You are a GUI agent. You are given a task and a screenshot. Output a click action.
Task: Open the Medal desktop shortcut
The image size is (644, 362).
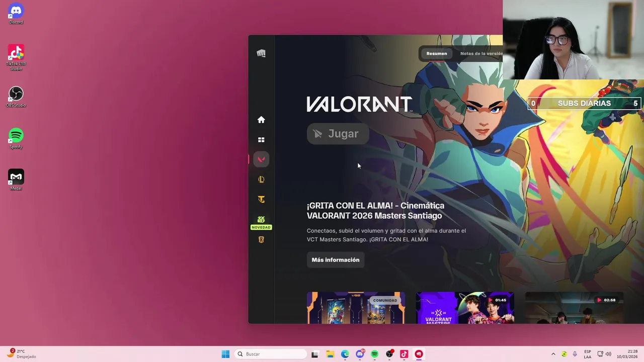coord(16,180)
